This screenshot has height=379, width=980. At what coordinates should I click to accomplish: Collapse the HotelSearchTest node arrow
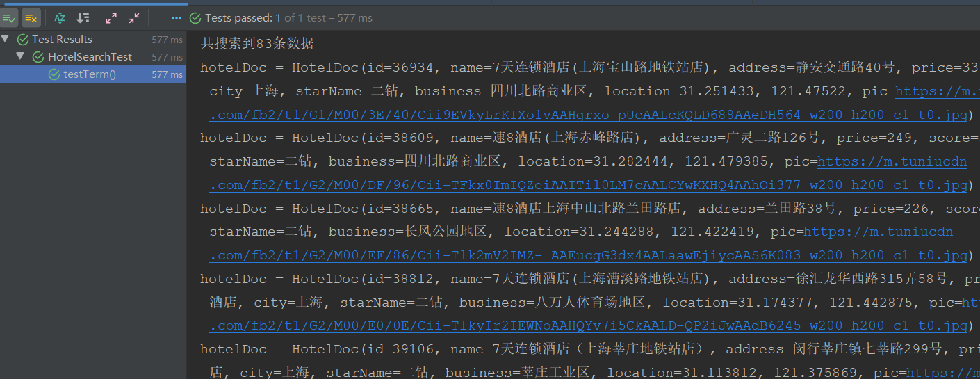tap(20, 56)
